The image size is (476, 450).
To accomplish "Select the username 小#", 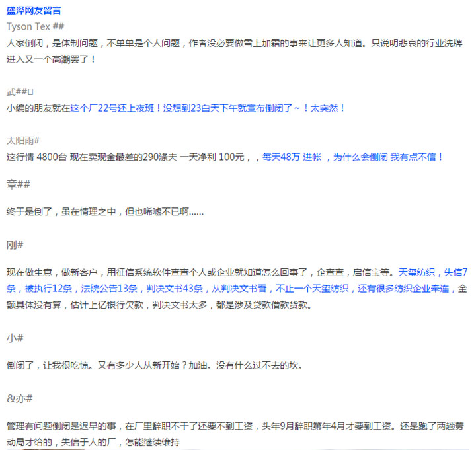I will [15, 338].
